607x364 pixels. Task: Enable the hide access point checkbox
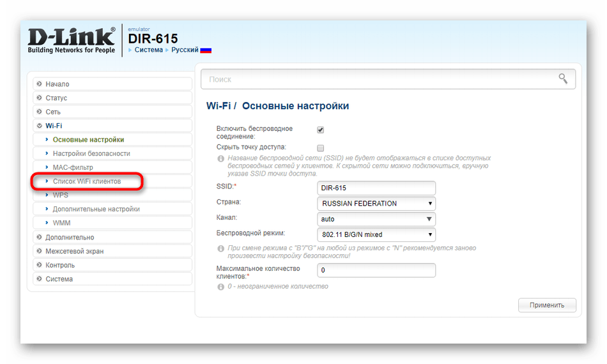pos(321,148)
